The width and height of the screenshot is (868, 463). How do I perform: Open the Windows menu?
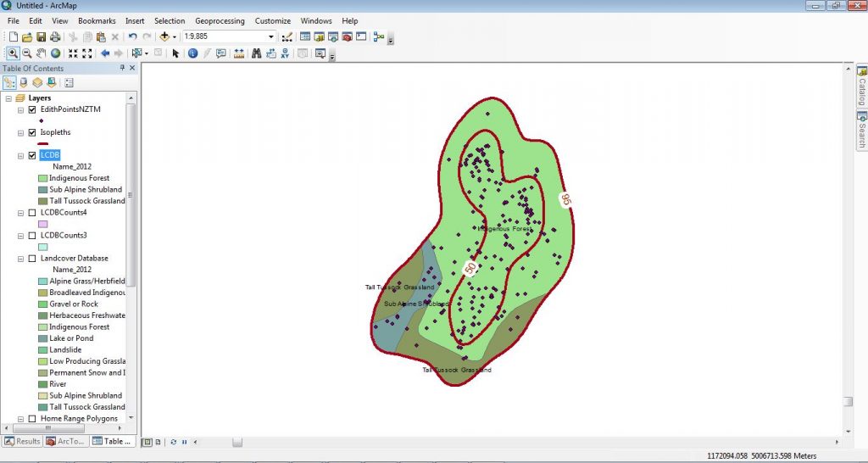(316, 20)
